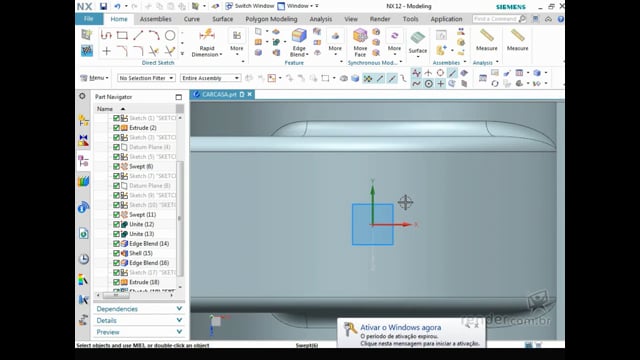Open the Entire Assembly scope dropdown
Image resolution: width=640 pixels, height=360 pixels.
tap(210, 78)
